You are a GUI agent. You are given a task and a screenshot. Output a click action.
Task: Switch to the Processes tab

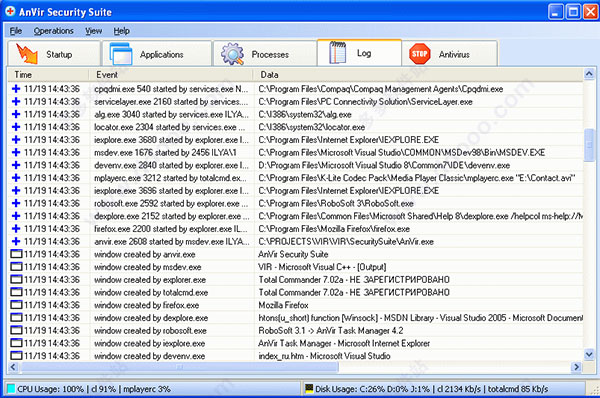(265, 54)
